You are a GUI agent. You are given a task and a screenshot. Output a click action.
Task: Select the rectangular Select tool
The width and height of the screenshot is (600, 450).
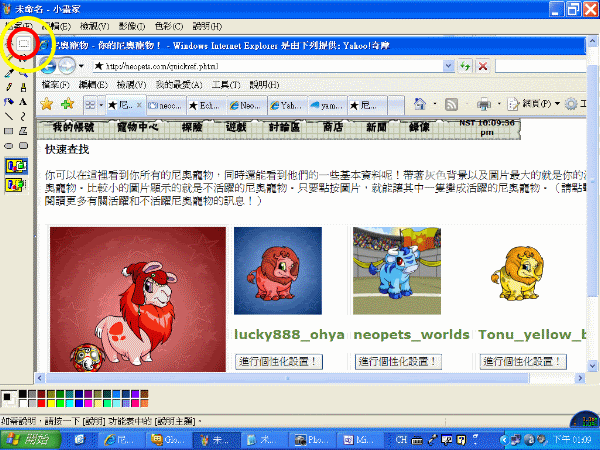click(x=23, y=43)
